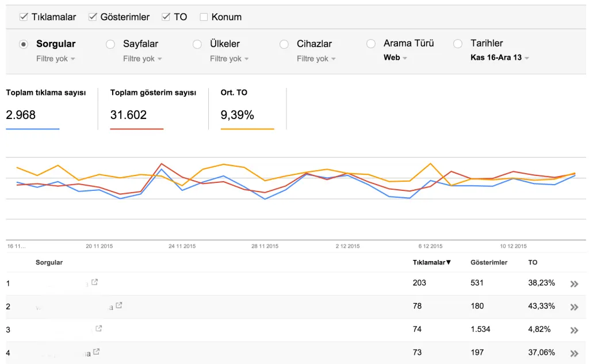Click the '24 11 2015' chart date label

click(182, 246)
